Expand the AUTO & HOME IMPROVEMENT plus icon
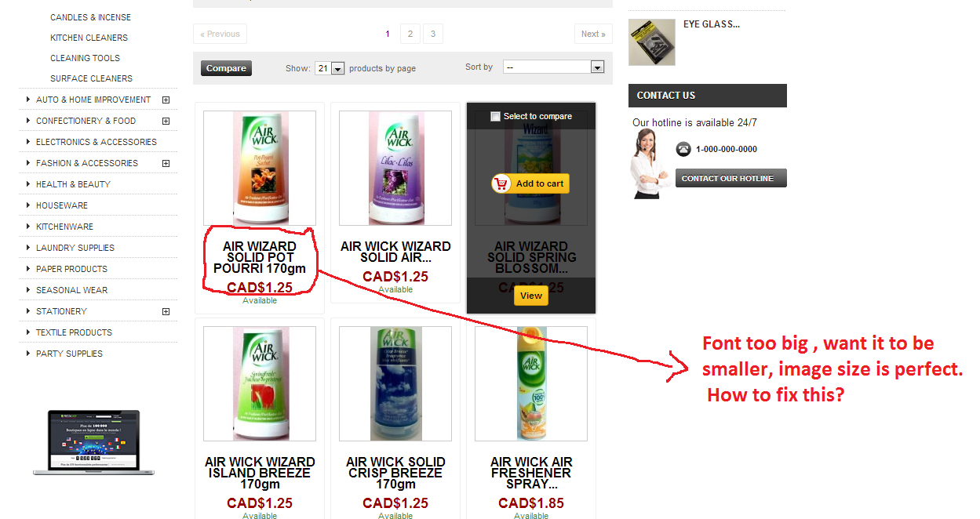Viewport: 980px width, 519px height. 166,100
